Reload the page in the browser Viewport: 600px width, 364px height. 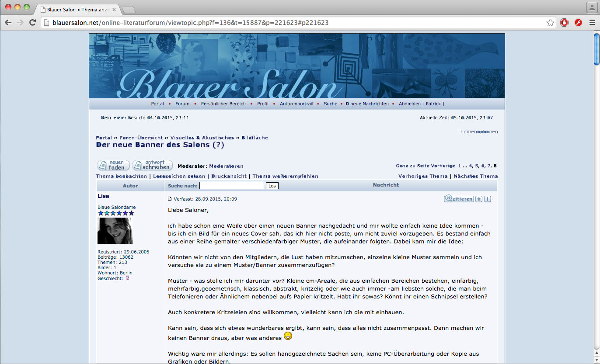(32, 23)
